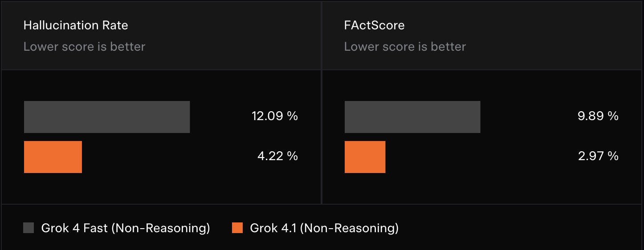Click the gray bar in Hallucination Rate chart

pyautogui.click(x=107, y=117)
